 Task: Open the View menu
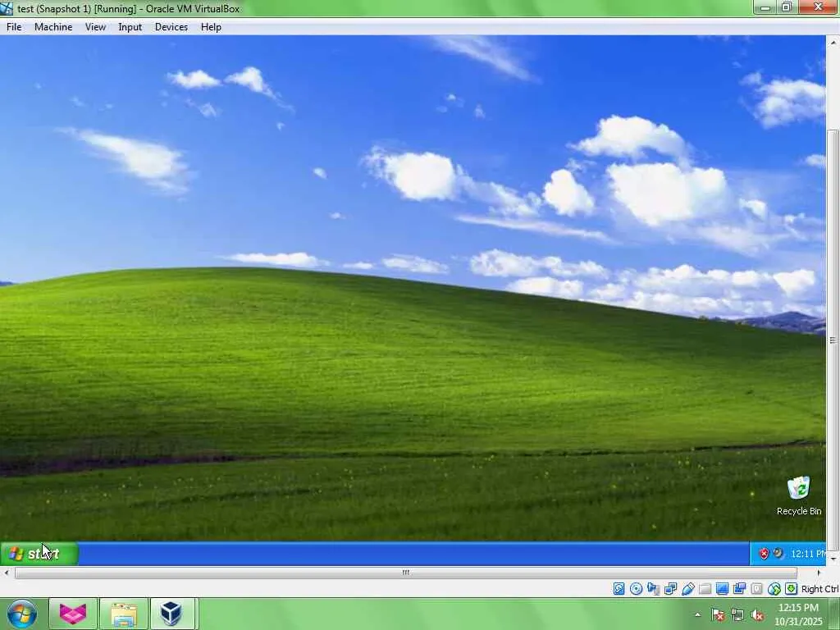[x=95, y=27]
